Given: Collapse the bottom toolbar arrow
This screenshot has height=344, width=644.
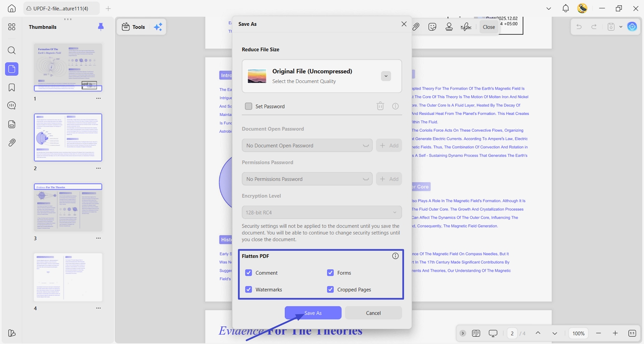Looking at the screenshot, I should pos(463,333).
